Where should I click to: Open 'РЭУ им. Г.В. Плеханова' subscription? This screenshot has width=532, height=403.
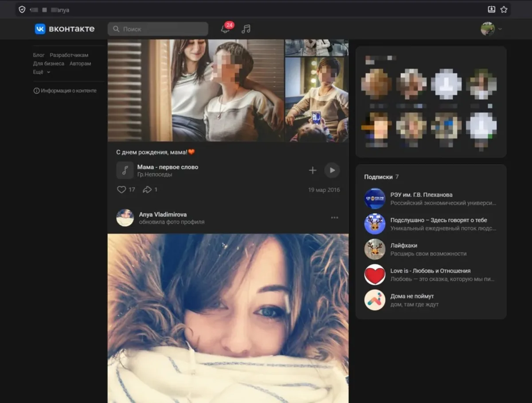coord(421,195)
